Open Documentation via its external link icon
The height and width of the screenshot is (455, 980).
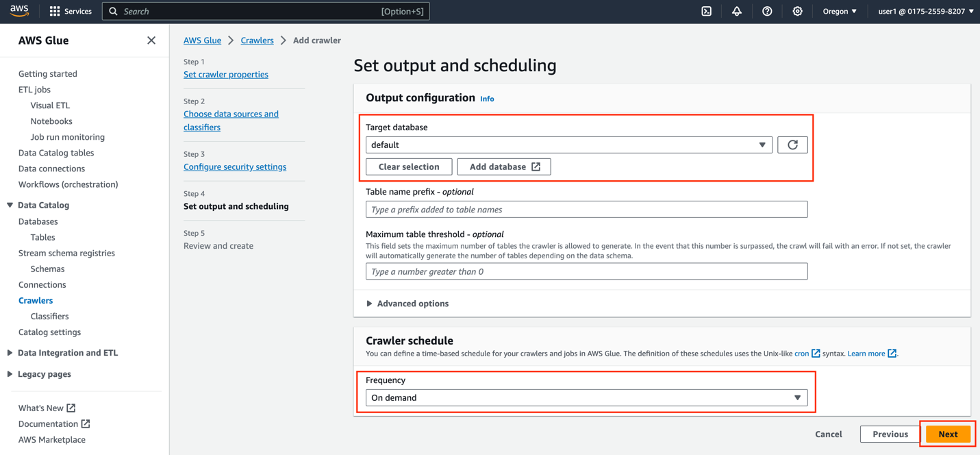pyautogui.click(x=85, y=423)
